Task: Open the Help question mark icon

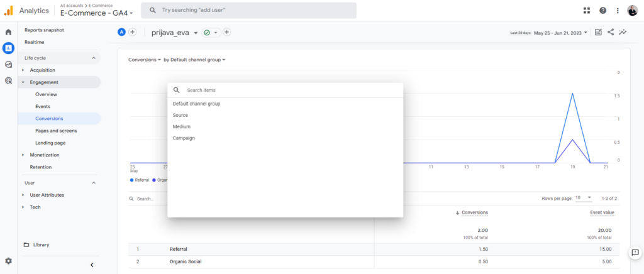Action: 602,11
